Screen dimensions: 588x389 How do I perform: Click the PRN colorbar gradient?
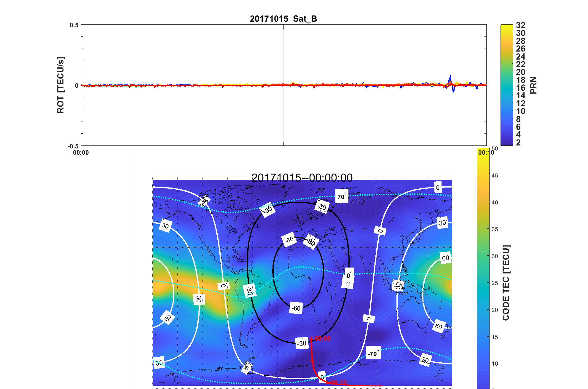pyautogui.click(x=506, y=85)
